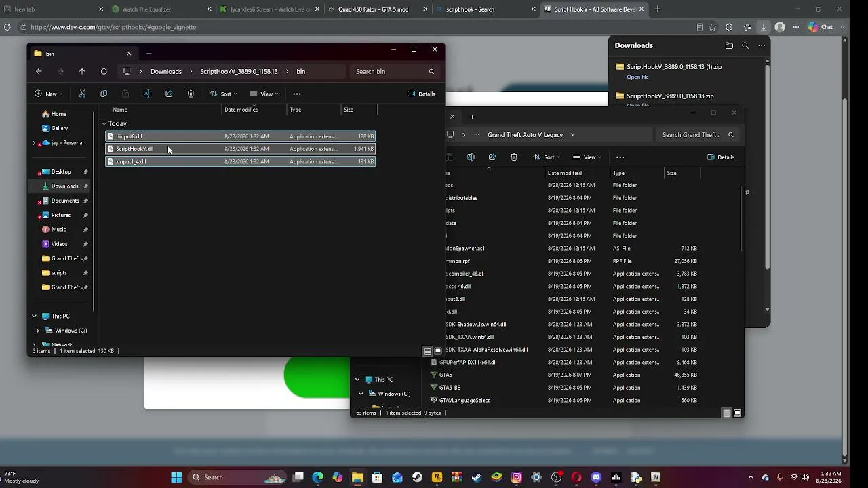Open file link for ScriptHookV (1).zip
This screenshot has width=868, height=488.
click(x=637, y=77)
